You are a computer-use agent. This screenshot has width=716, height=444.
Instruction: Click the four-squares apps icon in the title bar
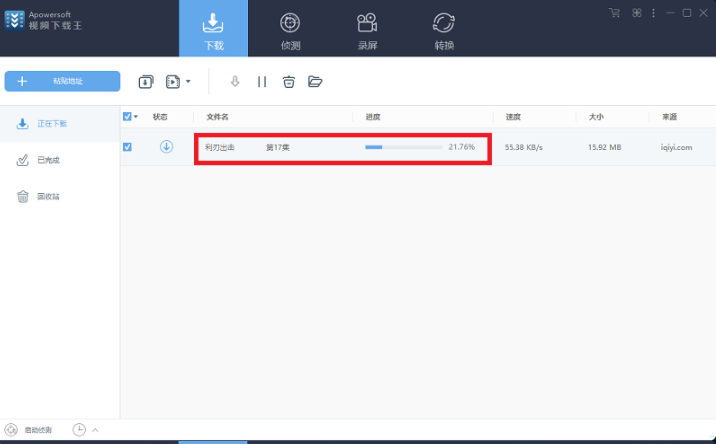(x=637, y=13)
